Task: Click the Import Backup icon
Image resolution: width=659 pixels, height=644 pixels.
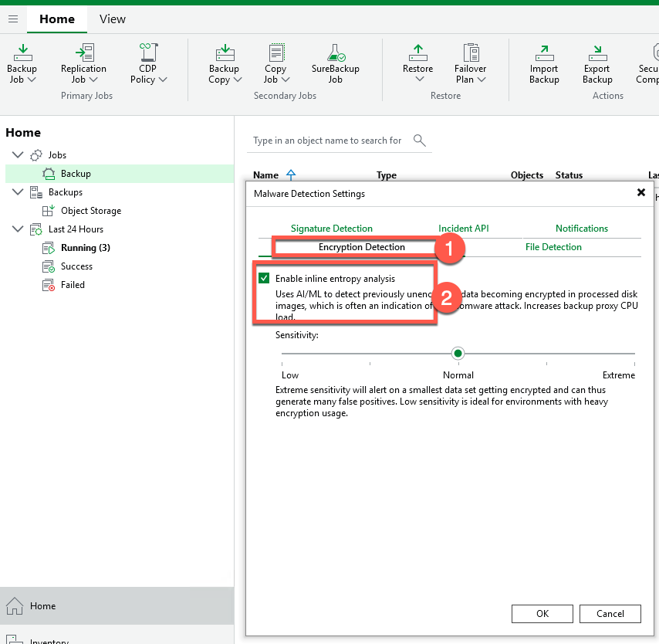Action: click(544, 53)
